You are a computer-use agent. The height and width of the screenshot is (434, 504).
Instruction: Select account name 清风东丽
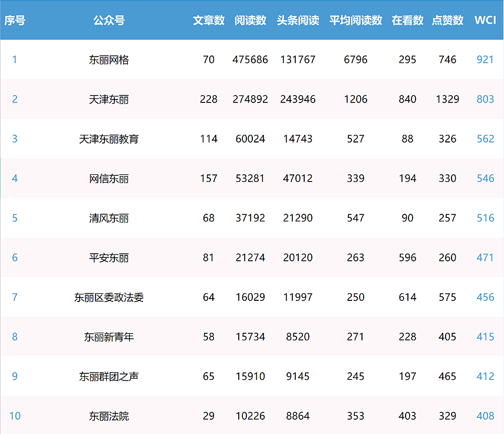click(109, 218)
